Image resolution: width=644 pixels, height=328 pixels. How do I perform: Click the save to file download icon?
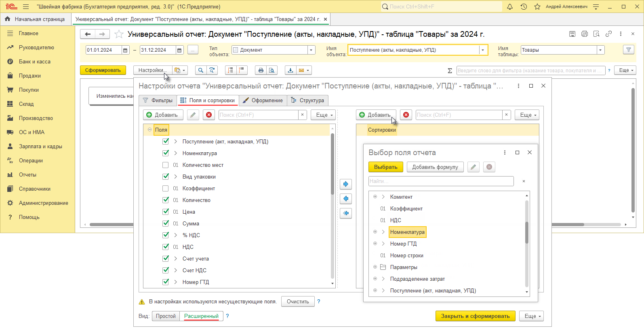pyautogui.click(x=290, y=70)
